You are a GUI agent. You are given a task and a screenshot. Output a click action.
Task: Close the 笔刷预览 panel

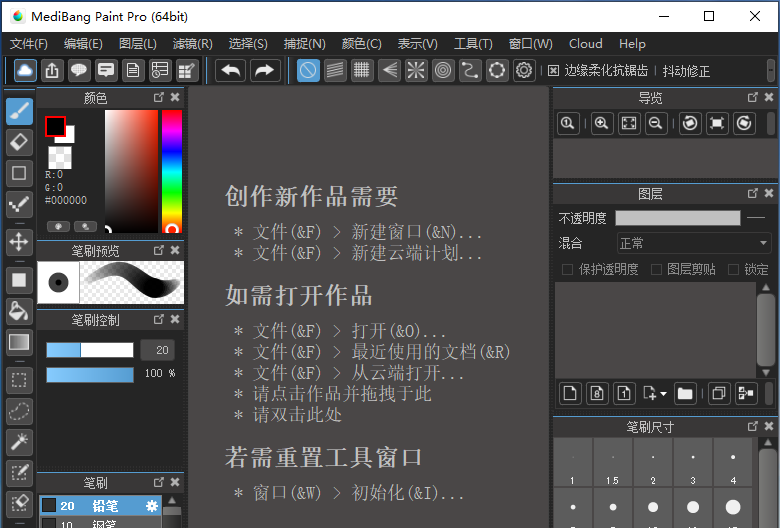175,250
